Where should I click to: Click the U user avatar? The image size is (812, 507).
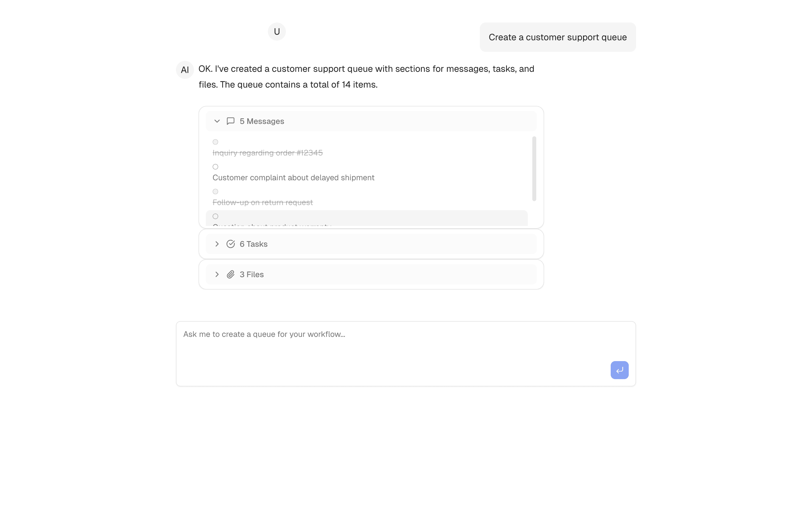pos(277,31)
